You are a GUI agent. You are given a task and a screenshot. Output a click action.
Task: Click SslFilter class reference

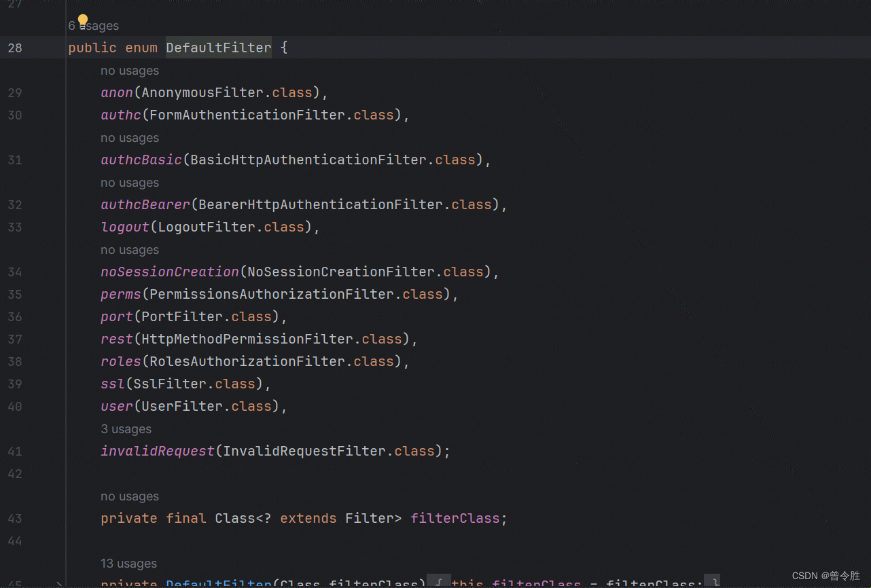(x=170, y=384)
